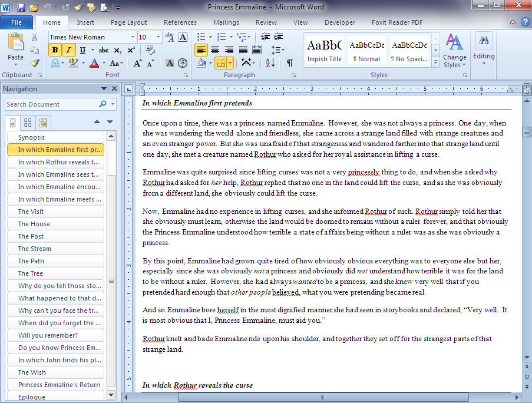Open Navigation pane options arrow
This screenshot has width=532, height=403.
pos(104,89)
